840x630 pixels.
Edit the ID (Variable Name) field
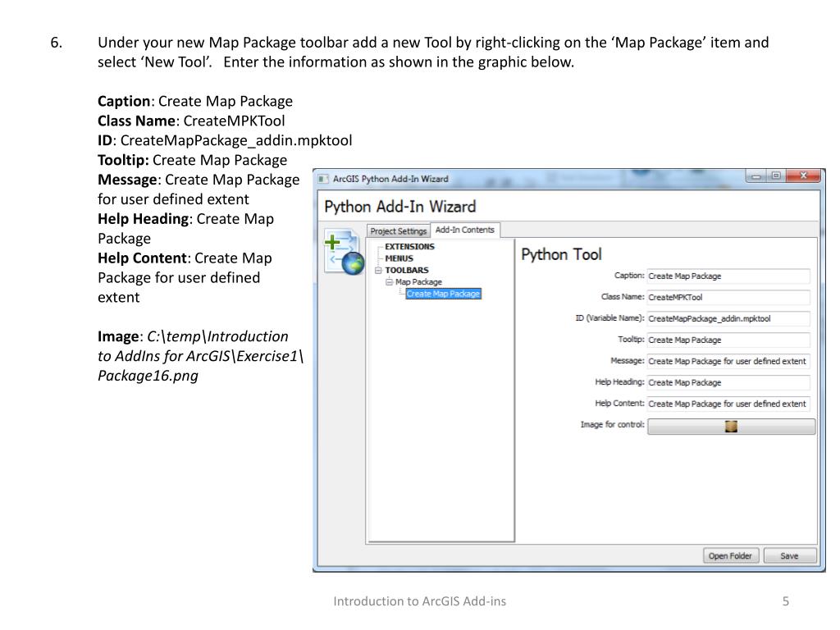coord(728,319)
